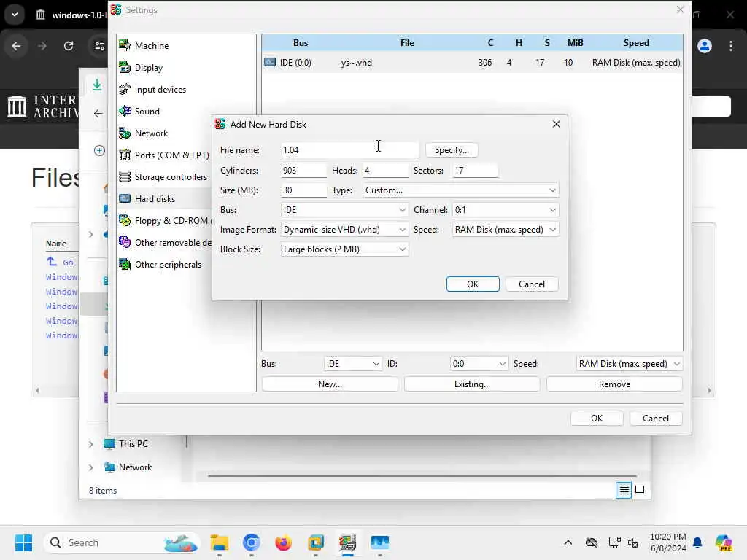Open Chrome profile avatar
This screenshot has width=747, height=560.
pos(705,46)
